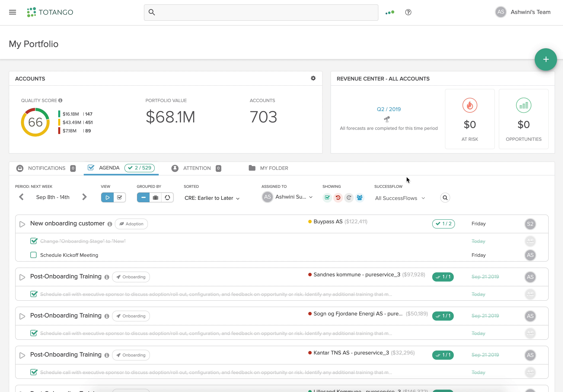Uncheck Sandnes kommune executive sponsor call task

[x=34, y=294]
